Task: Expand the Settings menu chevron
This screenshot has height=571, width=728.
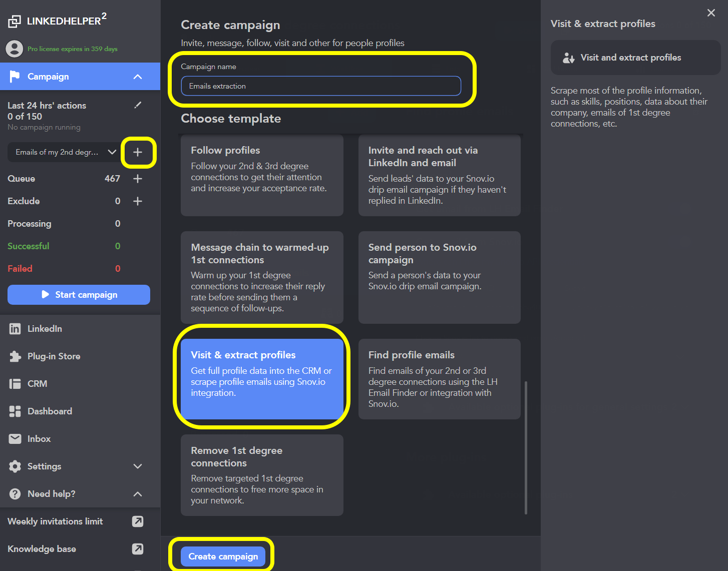Action: [138, 466]
